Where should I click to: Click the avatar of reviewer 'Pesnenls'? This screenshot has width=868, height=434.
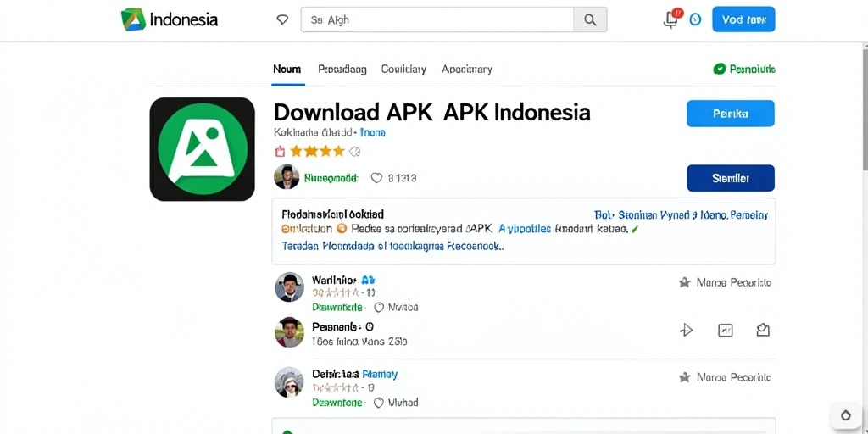click(x=289, y=332)
